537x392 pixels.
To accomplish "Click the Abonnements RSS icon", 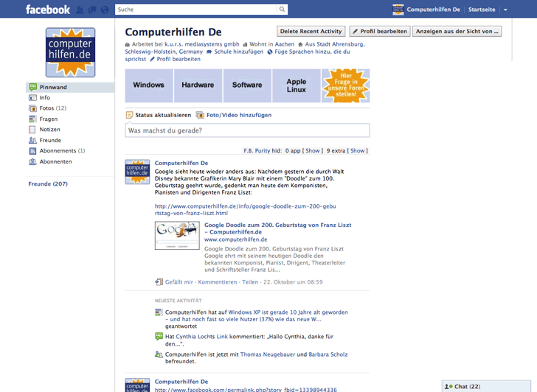I will [32, 151].
